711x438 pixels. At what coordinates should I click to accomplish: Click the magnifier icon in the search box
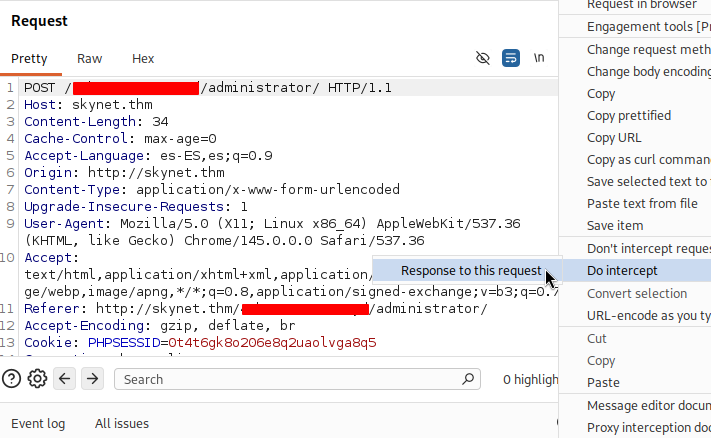click(x=468, y=379)
